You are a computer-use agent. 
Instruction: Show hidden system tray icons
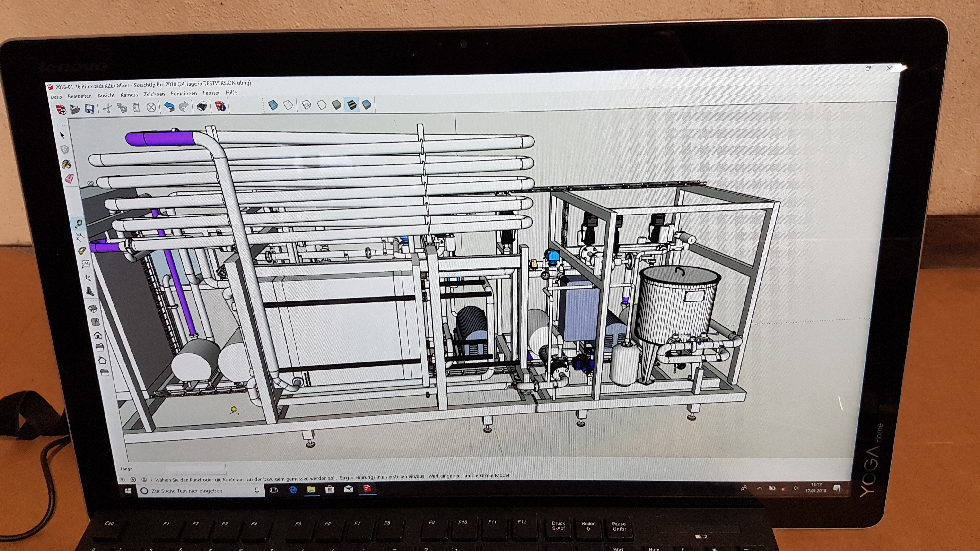759,488
